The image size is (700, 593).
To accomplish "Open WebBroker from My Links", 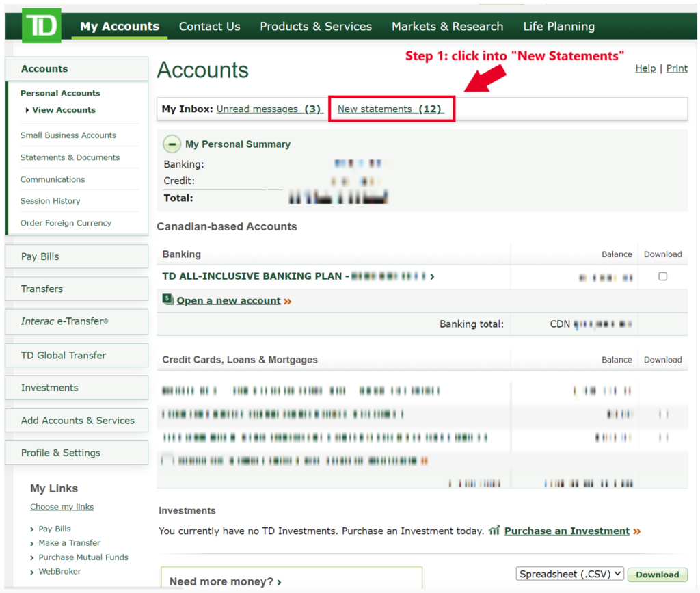I will tap(59, 571).
